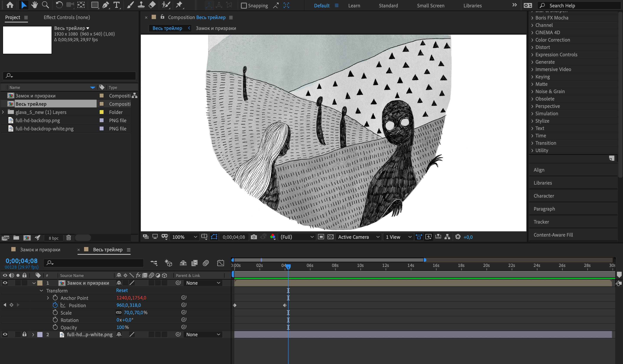
Task: Select the Hand tool
Action: coord(35,5)
